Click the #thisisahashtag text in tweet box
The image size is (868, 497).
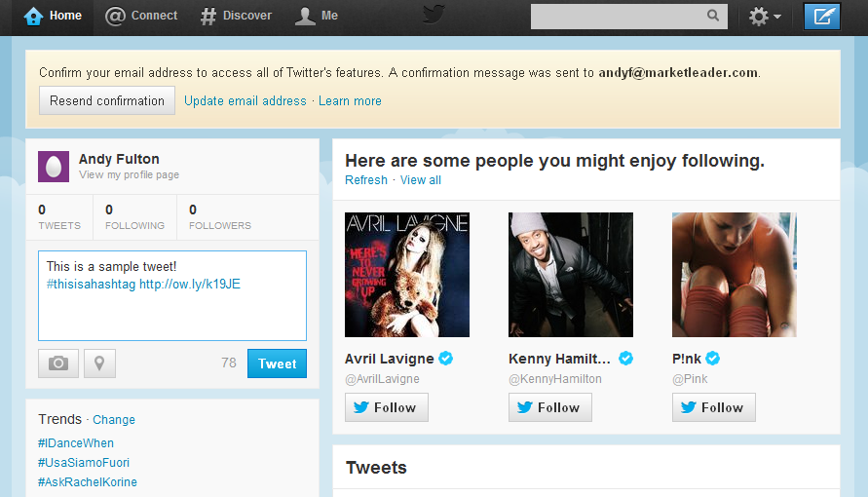click(x=91, y=285)
